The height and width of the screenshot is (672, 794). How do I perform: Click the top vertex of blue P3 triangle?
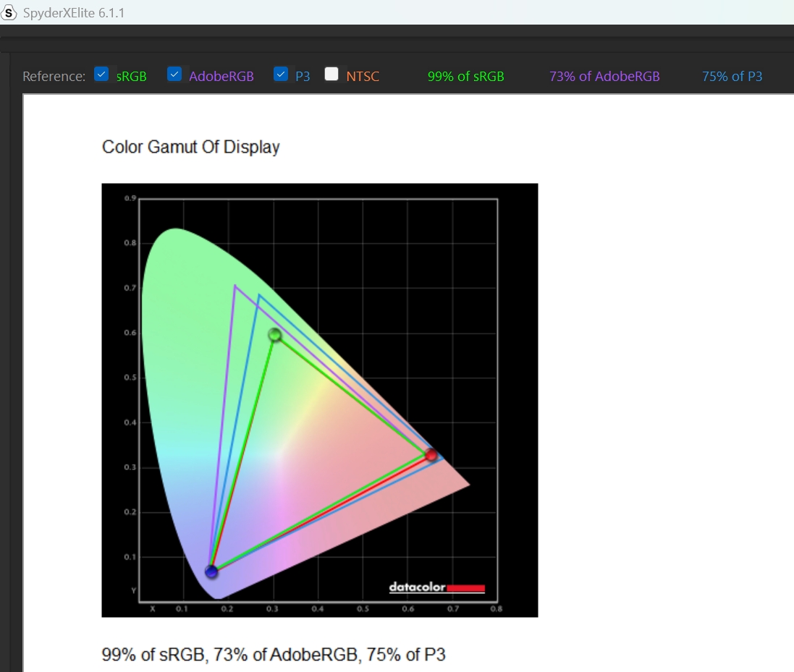point(259,295)
